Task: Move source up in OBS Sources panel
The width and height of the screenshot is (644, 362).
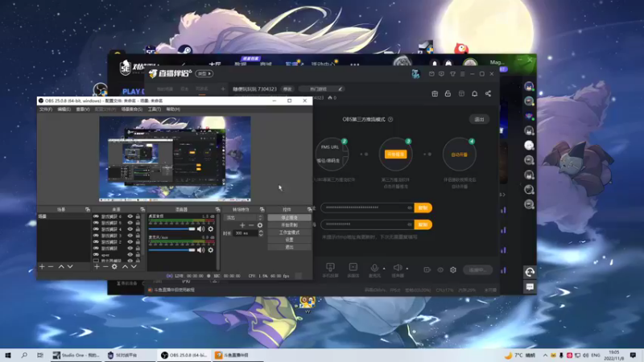Action: pos(125,267)
